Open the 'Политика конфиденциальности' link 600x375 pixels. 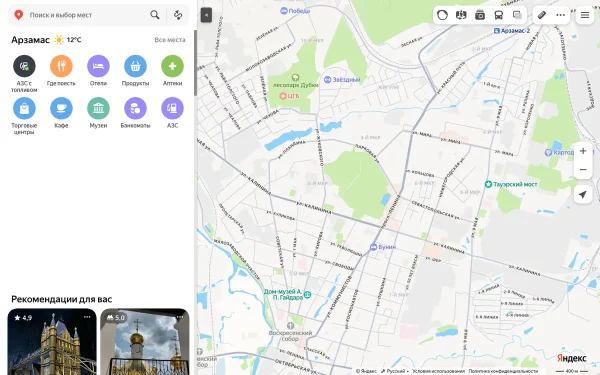click(x=503, y=371)
